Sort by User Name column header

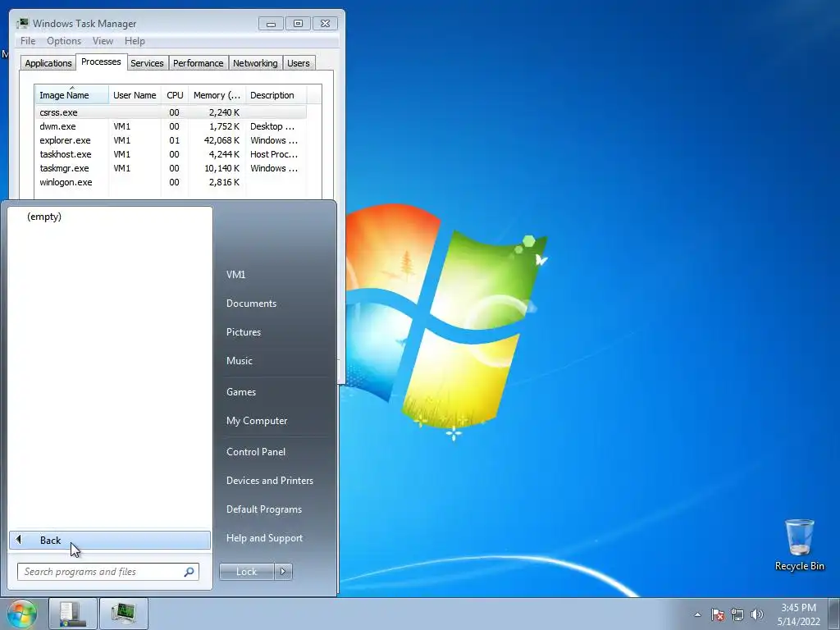tap(135, 95)
